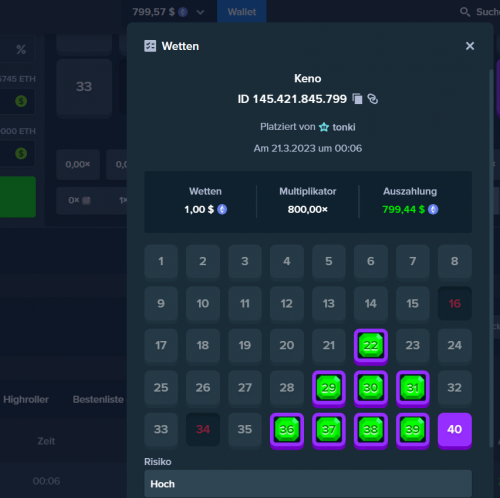Close the Wetten dialog
The width and height of the screenshot is (500, 498).
[470, 46]
